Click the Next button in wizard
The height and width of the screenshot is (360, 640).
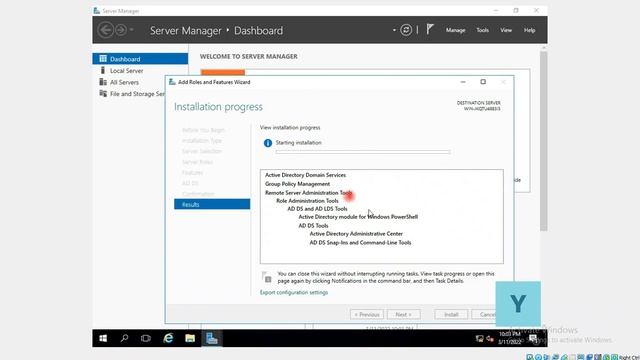(x=403, y=314)
